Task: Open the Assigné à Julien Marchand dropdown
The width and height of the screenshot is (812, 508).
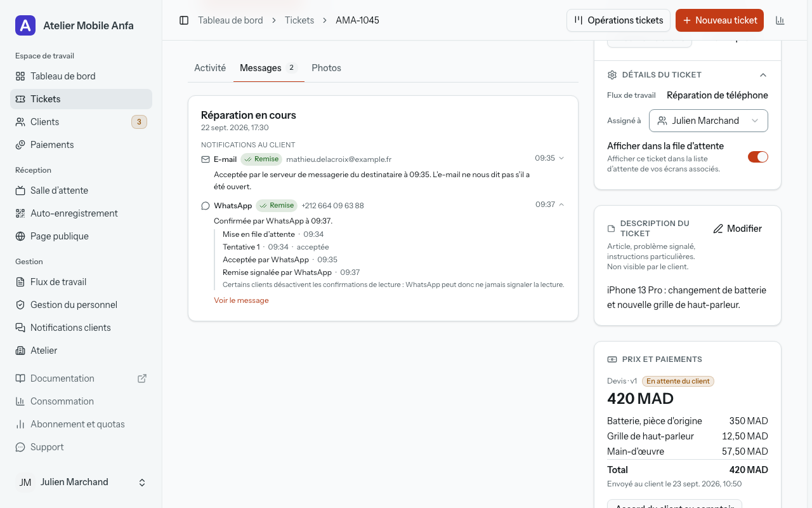Action: 709,121
